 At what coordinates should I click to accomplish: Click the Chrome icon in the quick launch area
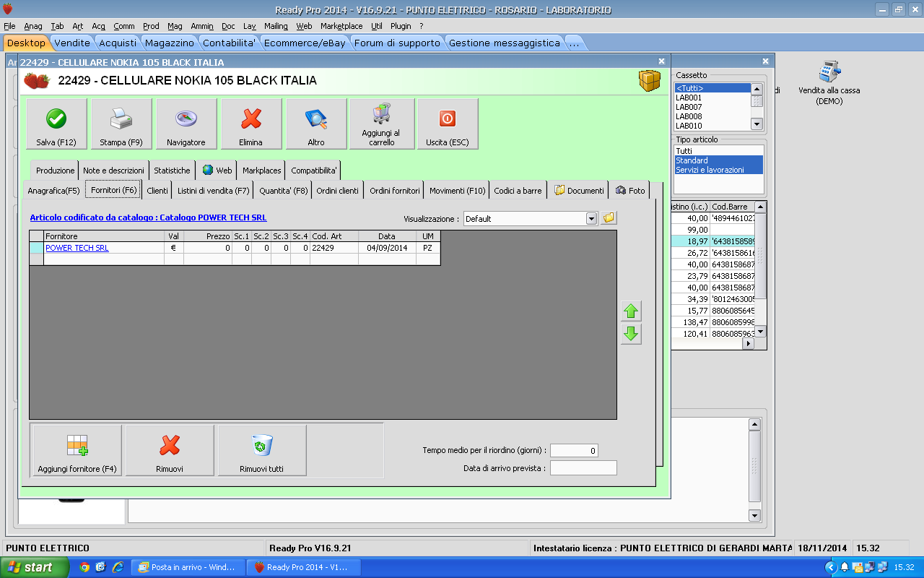[84, 567]
